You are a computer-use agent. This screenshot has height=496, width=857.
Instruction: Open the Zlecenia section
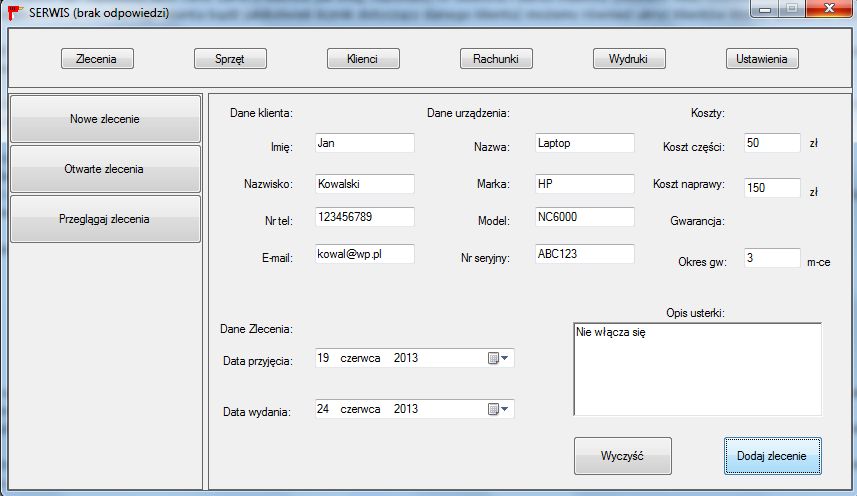(97, 58)
